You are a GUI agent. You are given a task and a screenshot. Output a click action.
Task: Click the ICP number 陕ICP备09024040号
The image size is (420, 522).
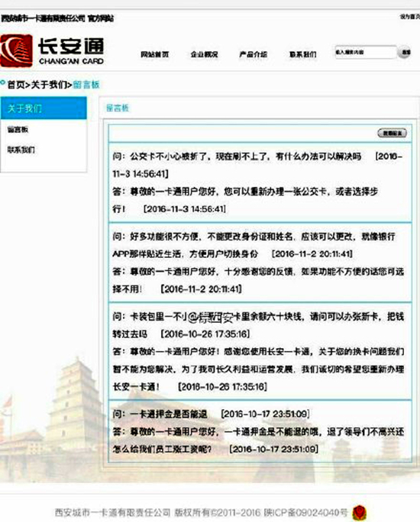tap(305, 512)
